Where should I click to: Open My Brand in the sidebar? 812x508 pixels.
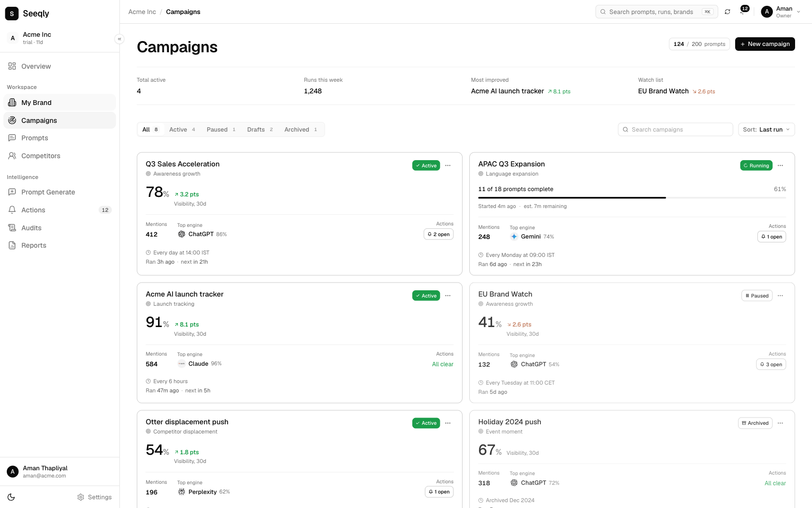coord(59,103)
